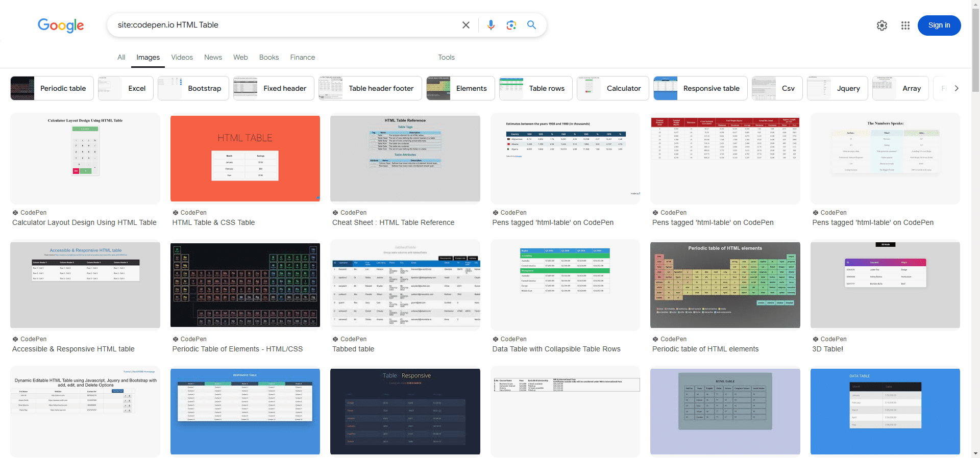
Task: Show more filter chips with right chevron
Action: (957, 88)
